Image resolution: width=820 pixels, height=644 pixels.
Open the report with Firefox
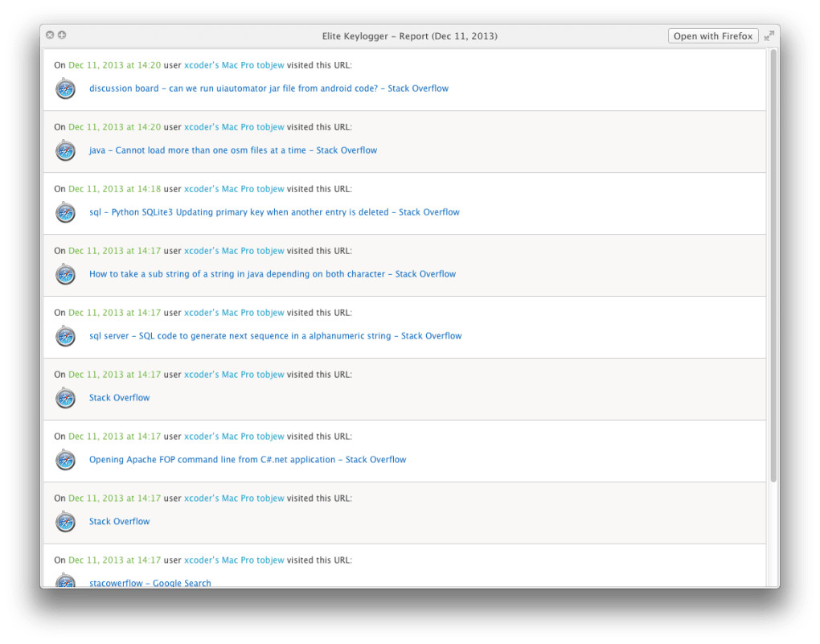[713, 36]
